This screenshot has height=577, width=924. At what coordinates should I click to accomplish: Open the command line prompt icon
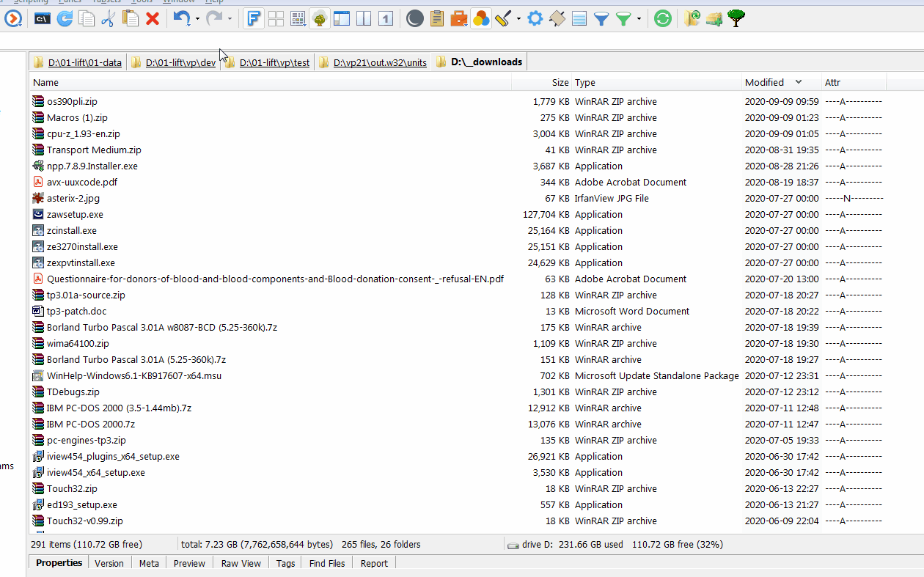43,18
